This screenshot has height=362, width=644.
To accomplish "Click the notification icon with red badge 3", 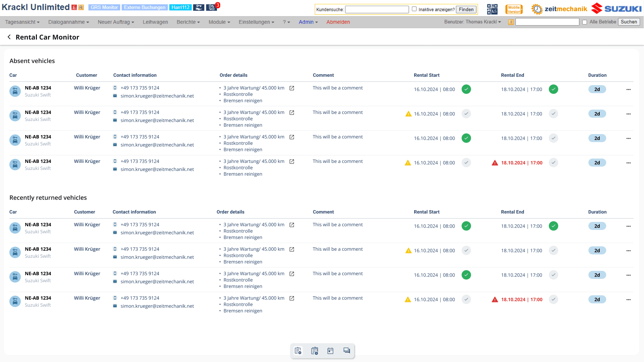I will click(x=212, y=7).
